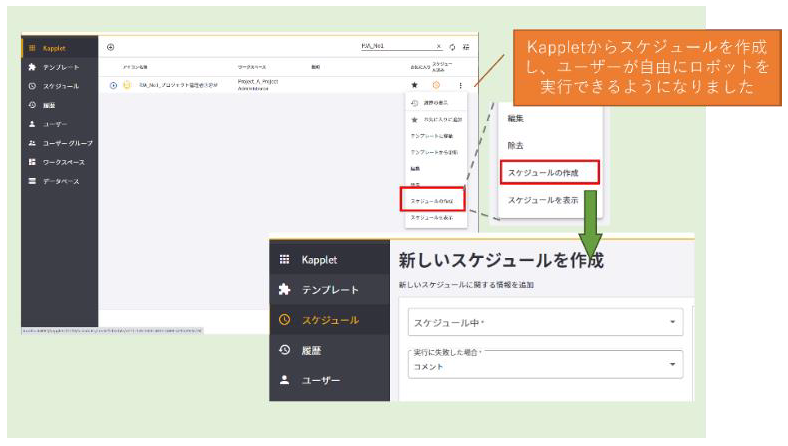
Task: Choose 編集 in the small context menu
Action: pyautogui.click(x=436, y=168)
